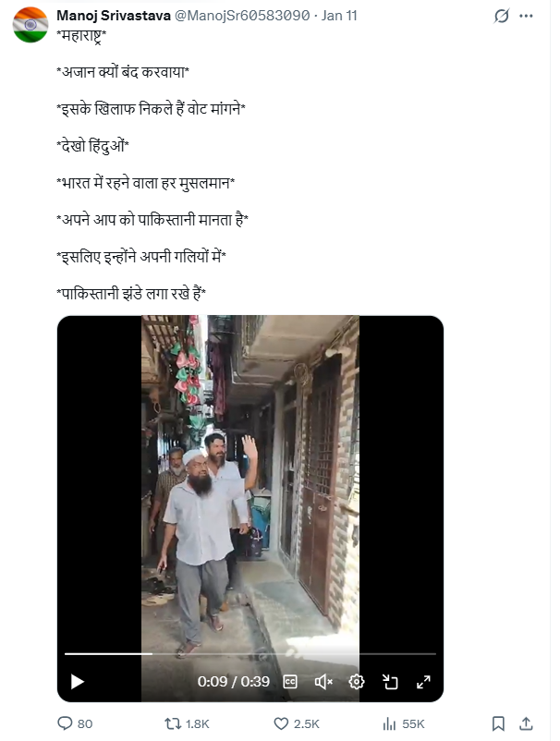Unmute the video sound
Image resolution: width=560 pixels, height=741 pixels.
tap(323, 682)
